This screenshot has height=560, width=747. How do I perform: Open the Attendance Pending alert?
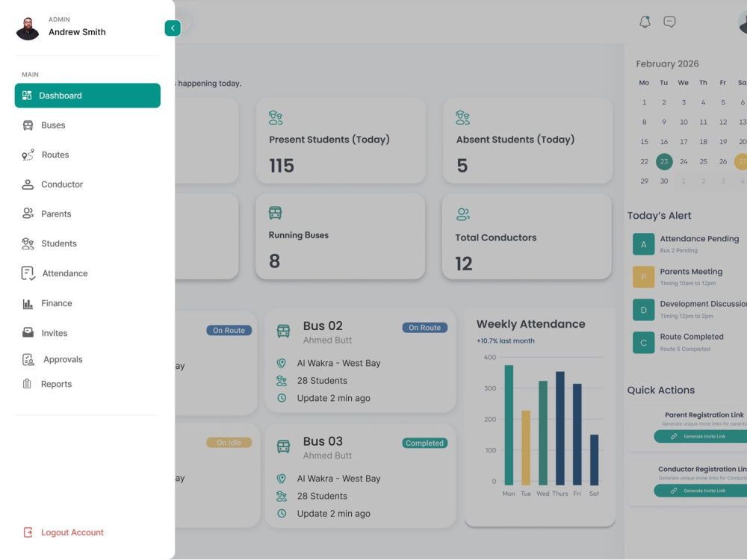(689, 243)
